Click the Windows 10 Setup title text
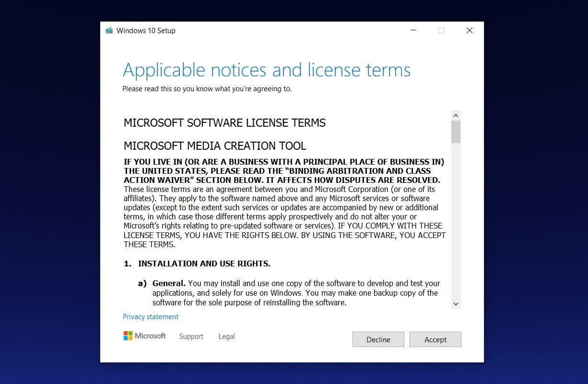Image resolution: width=588 pixels, height=384 pixels. click(146, 30)
